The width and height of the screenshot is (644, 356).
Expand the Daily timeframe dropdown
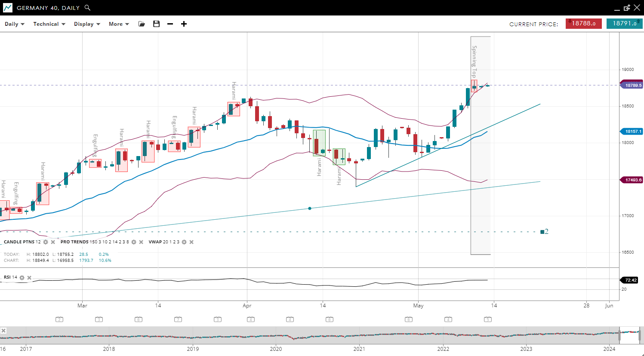point(15,24)
